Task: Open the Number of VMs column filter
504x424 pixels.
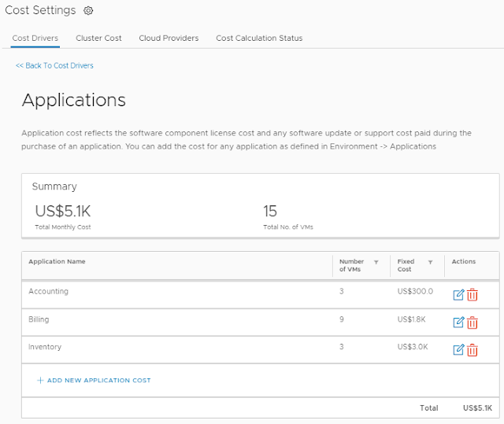Action: [376, 262]
